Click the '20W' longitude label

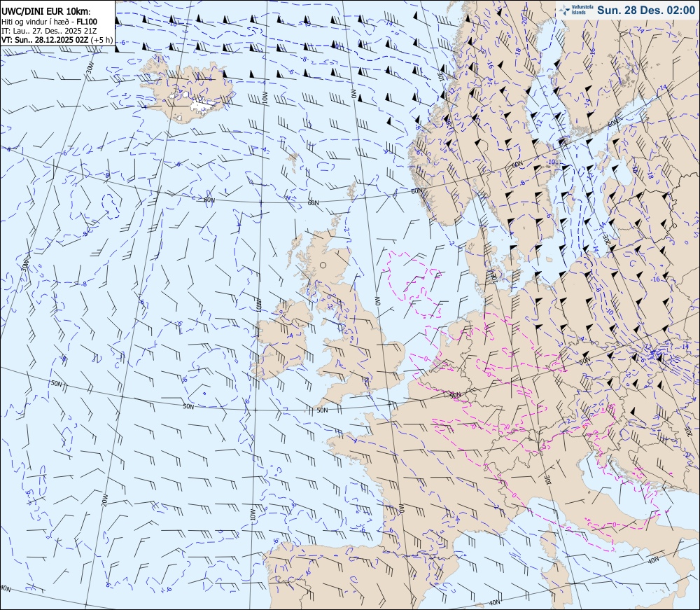point(104,500)
